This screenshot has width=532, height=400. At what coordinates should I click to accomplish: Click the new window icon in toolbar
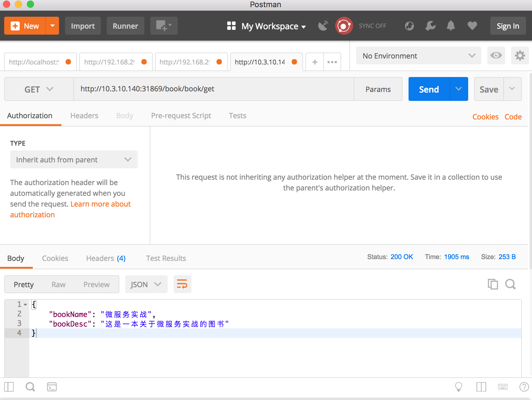(164, 26)
